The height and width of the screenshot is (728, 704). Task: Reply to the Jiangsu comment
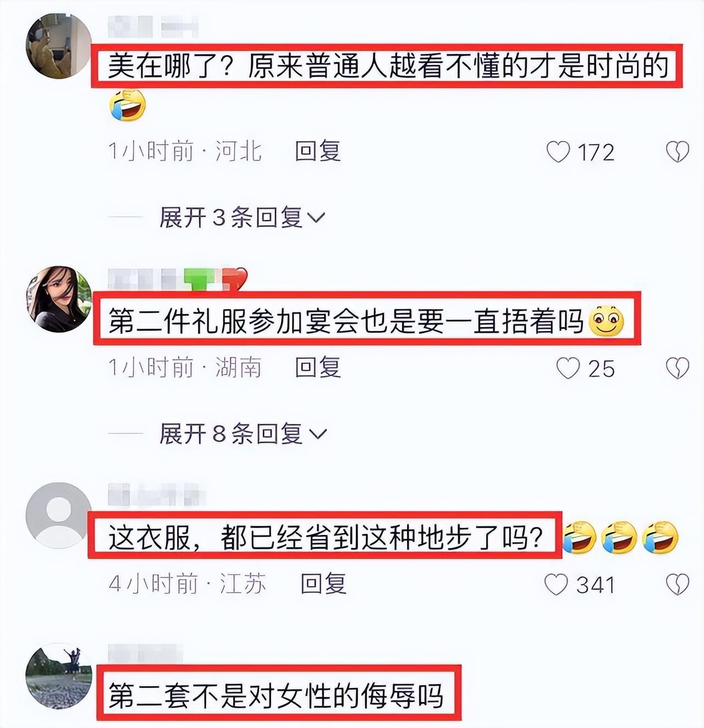click(x=323, y=583)
